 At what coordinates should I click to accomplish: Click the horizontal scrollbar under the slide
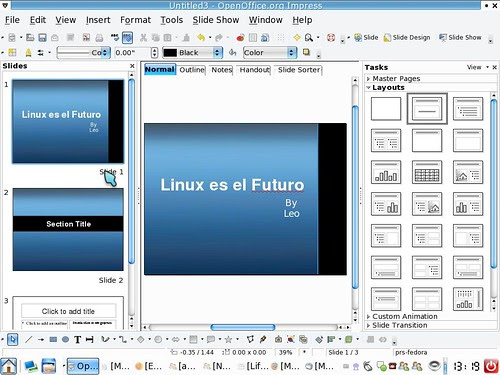243,327
